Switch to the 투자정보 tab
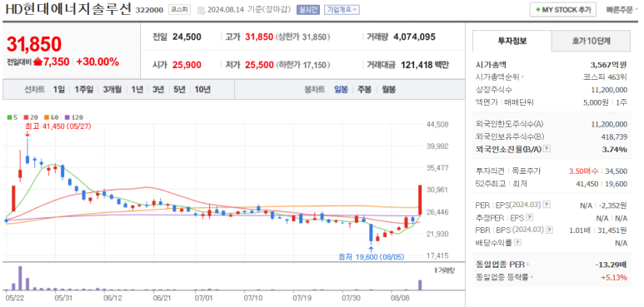The height and width of the screenshot is (307, 644). 512,41
